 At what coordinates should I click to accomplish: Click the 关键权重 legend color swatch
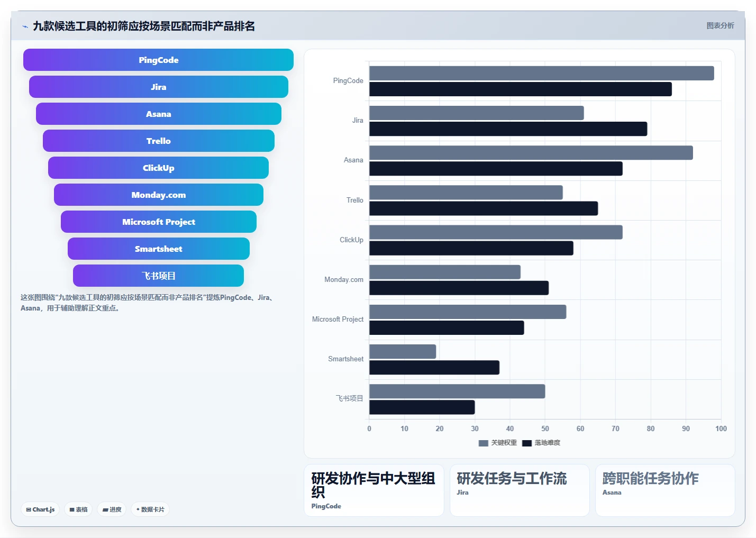pos(483,443)
